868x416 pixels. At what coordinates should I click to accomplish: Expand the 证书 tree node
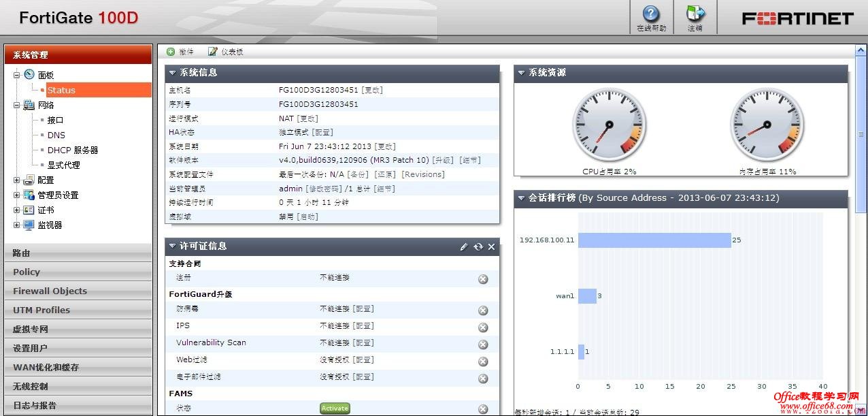click(17, 210)
